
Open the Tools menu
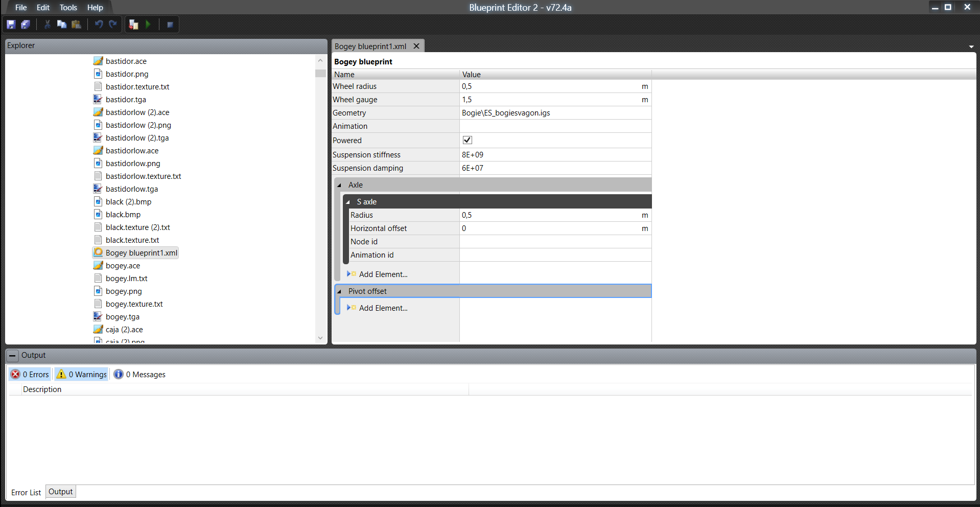(68, 8)
